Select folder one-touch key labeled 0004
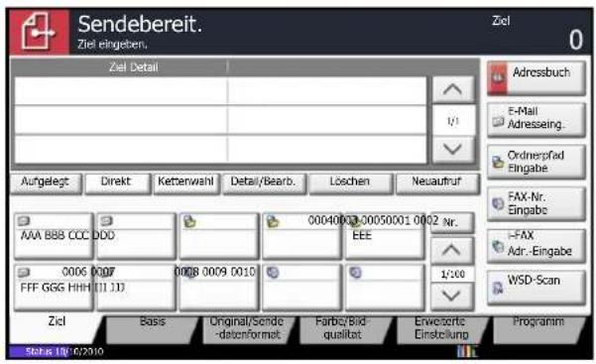The image size is (596, 364). click(301, 236)
